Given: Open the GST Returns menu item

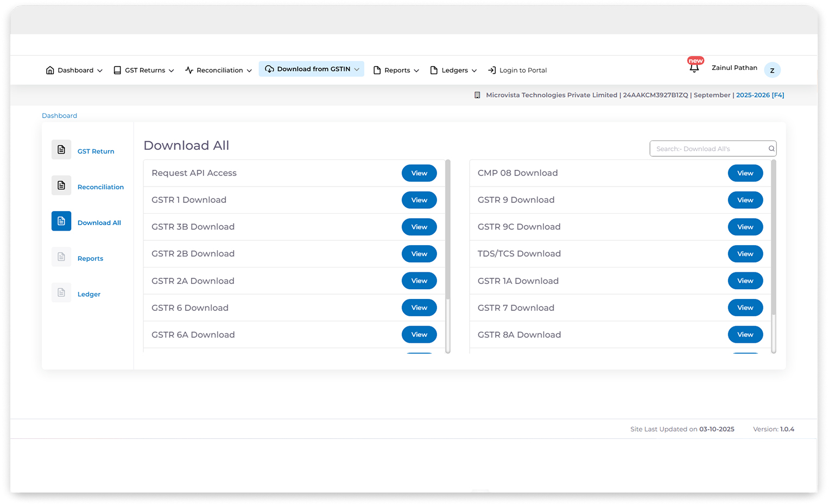Looking at the screenshot, I should 143,70.
